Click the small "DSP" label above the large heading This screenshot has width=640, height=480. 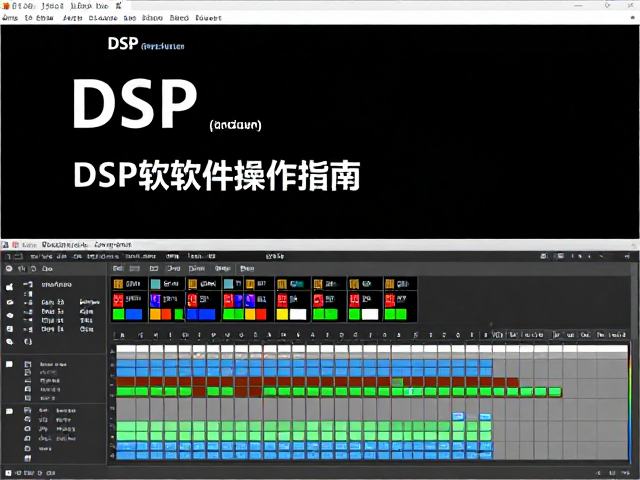pyautogui.click(x=122, y=43)
